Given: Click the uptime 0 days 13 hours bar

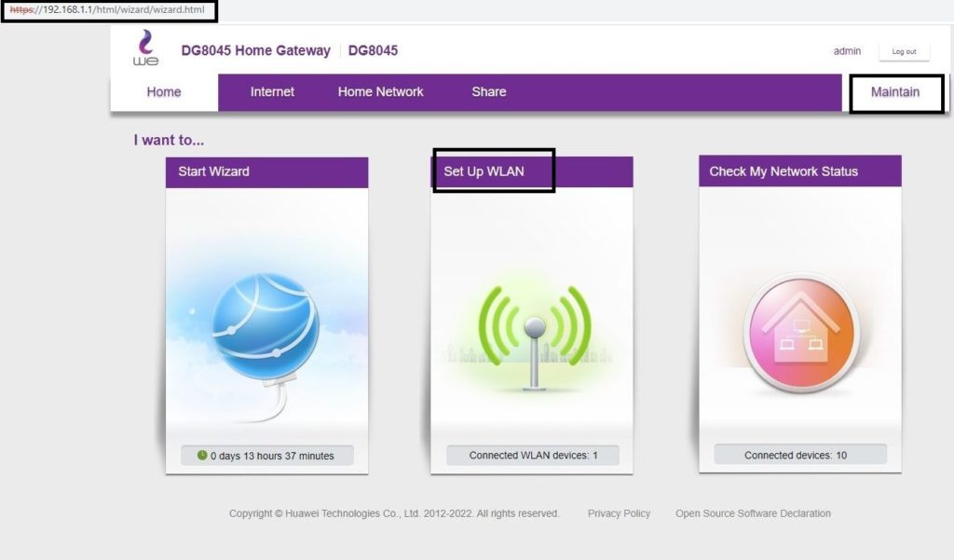Looking at the screenshot, I should coord(266,456).
